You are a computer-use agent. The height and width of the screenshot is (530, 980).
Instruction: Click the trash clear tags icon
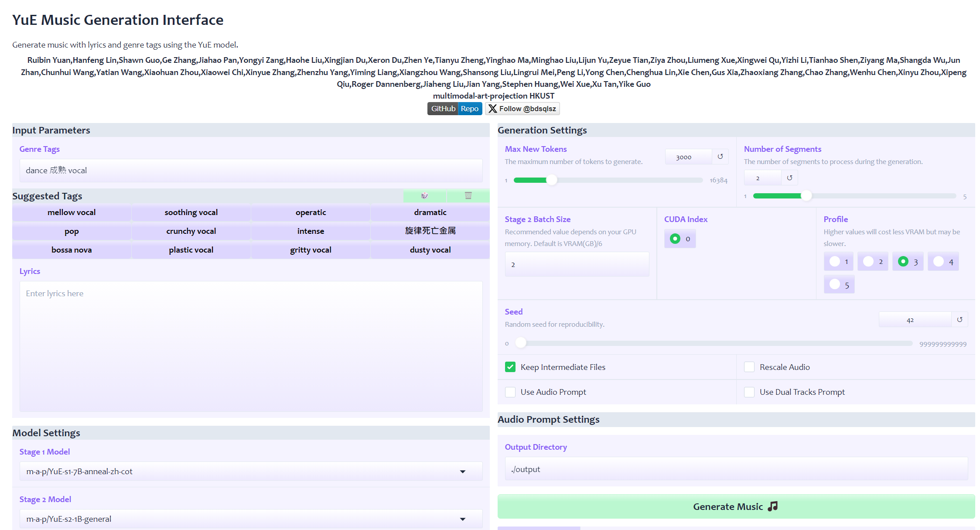tap(468, 195)
